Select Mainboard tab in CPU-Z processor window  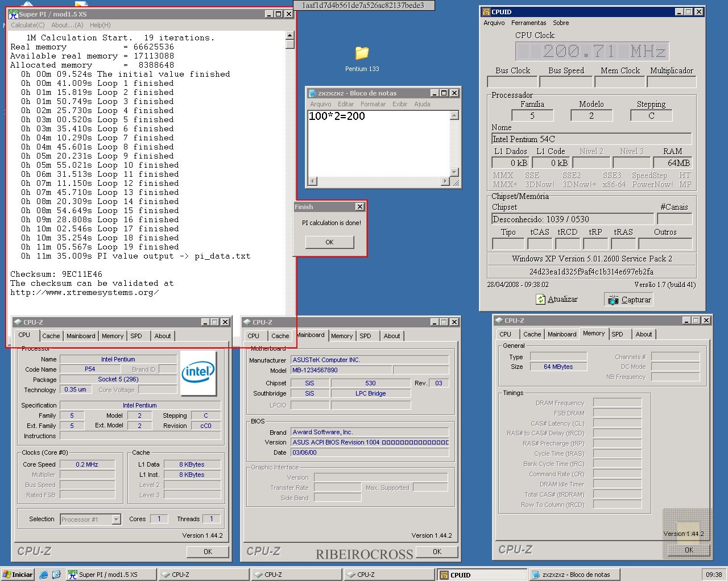[x=81, y=336]
